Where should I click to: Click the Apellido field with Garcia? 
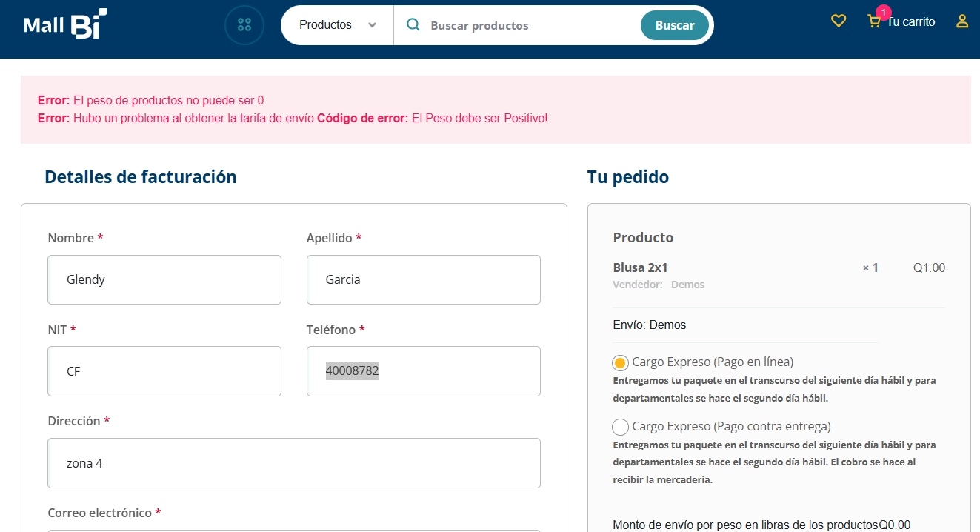coord(424,279)
